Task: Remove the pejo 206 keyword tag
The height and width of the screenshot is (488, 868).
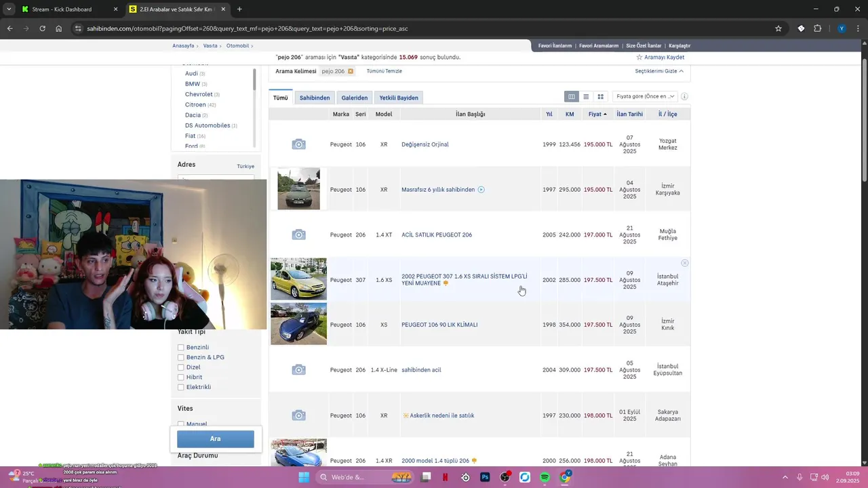Action: [x=351, y=71]
